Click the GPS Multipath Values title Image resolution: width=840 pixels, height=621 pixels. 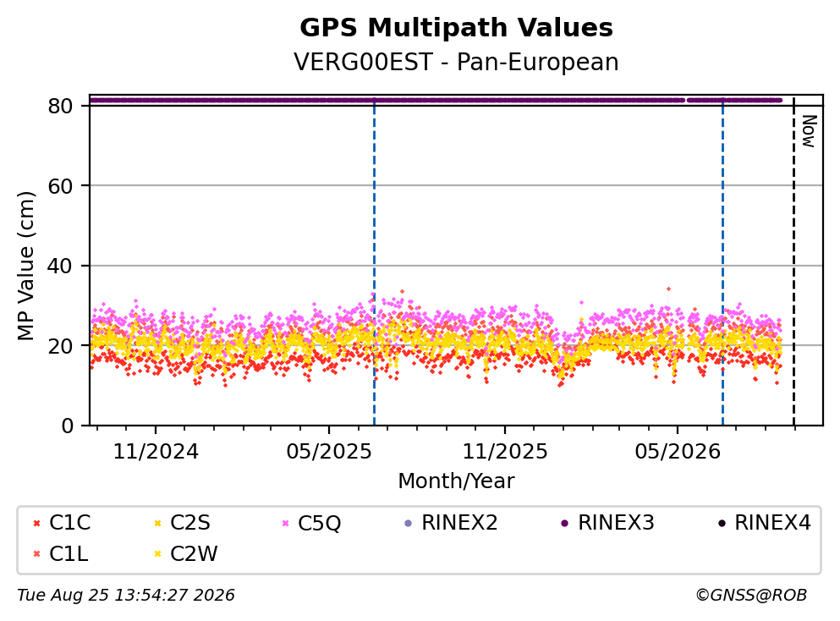(x=457, y=28)
